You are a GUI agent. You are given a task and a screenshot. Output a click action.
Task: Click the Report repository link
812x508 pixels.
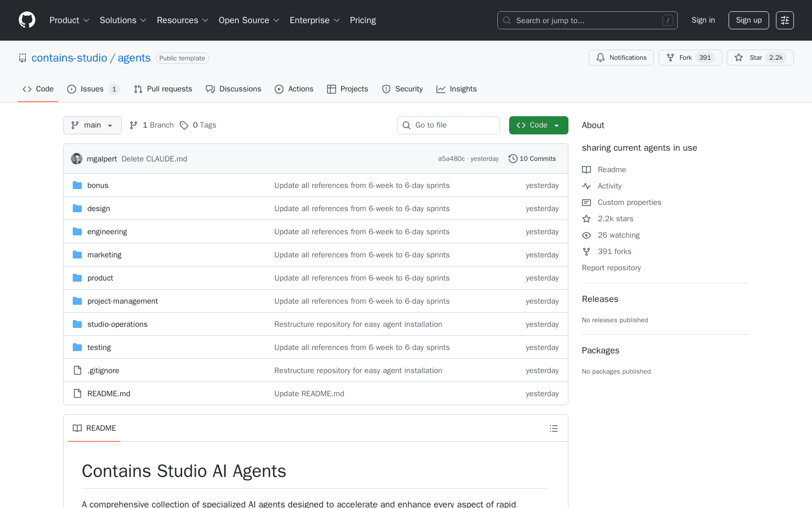tap(611, 268)
